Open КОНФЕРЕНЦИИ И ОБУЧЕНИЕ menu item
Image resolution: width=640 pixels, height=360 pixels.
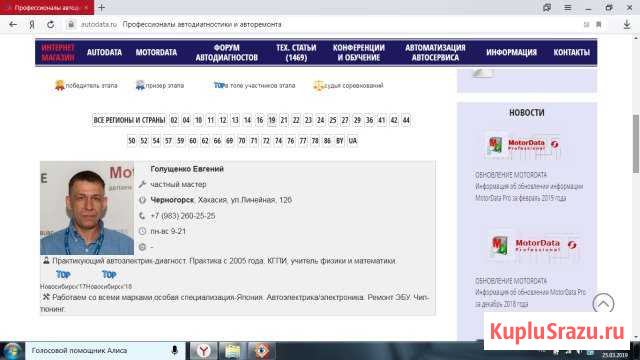pos(359,53)
